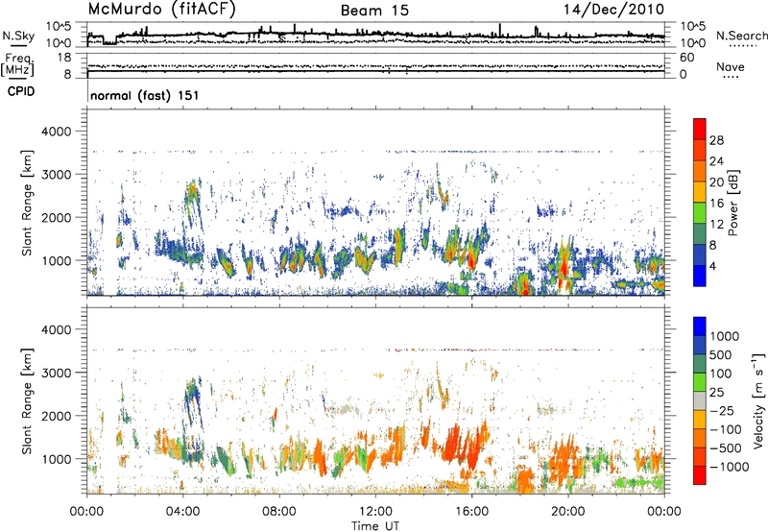Click the 16 value on Power colorbar
The image size is (768, 532).
point(716,204)
